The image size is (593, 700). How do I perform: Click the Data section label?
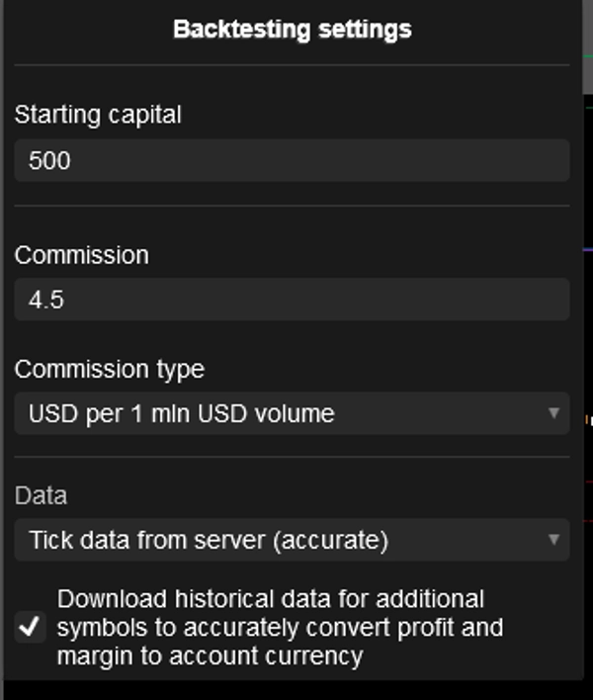pos(41,496)
